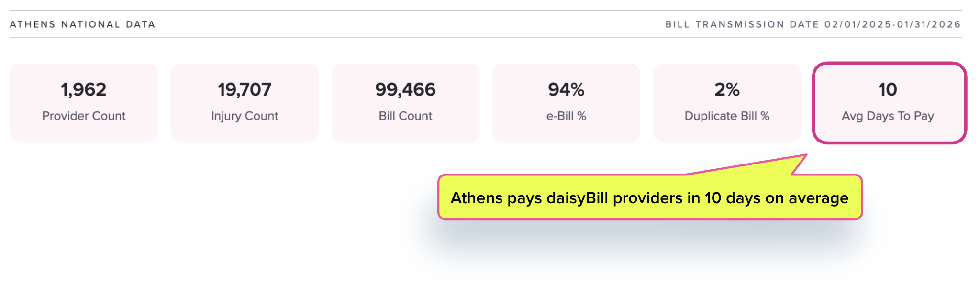Viewport: 980px width, 284px height.
Task: Click the Bill Transmission Date label
Action: 742,24
